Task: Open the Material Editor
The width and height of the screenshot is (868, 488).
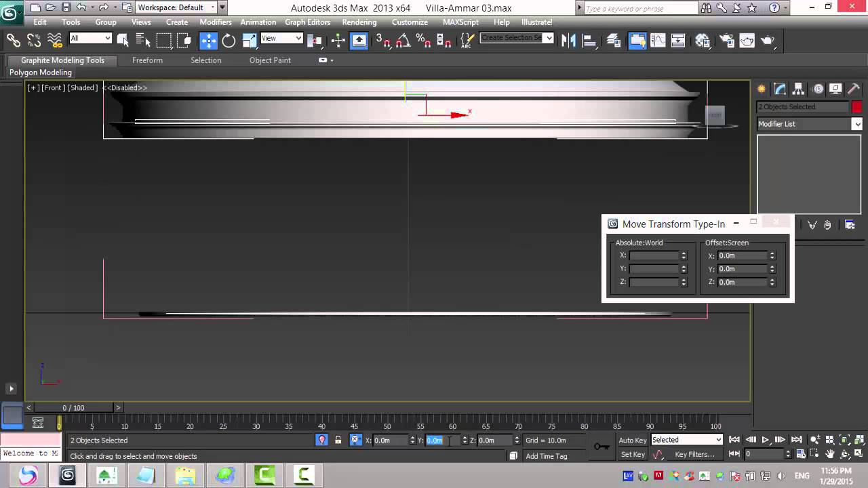Action: [x=703, y=41]
